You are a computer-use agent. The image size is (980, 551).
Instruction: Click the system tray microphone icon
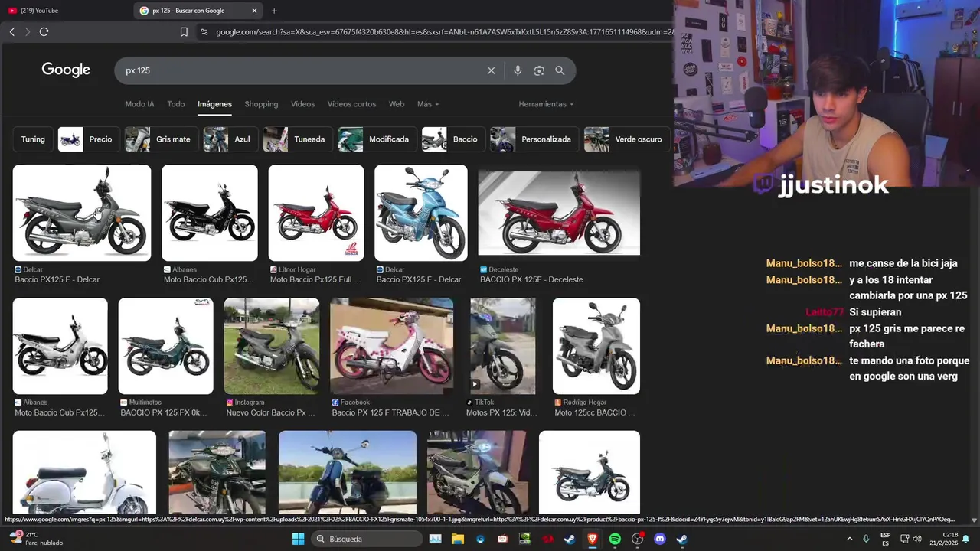866,539
